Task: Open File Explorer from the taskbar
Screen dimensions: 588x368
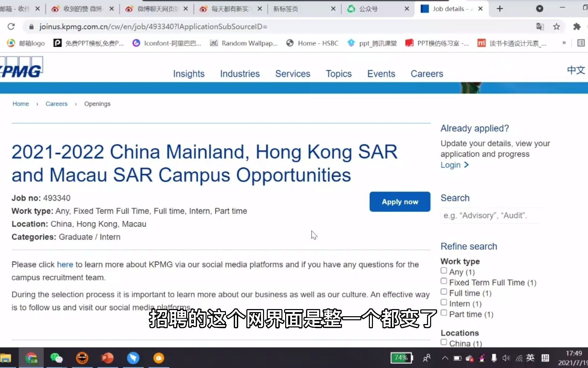Action: tap(5, 358)
